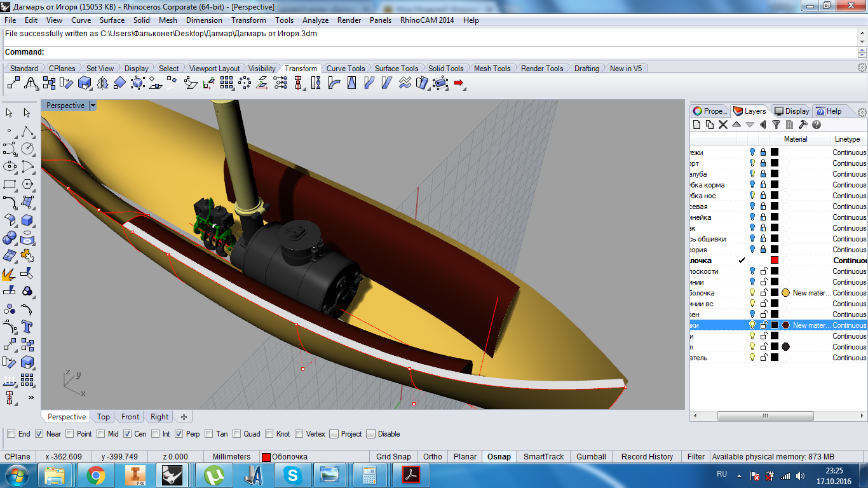Click the Layers panel horizontal scrollbar

pos(766,416)
